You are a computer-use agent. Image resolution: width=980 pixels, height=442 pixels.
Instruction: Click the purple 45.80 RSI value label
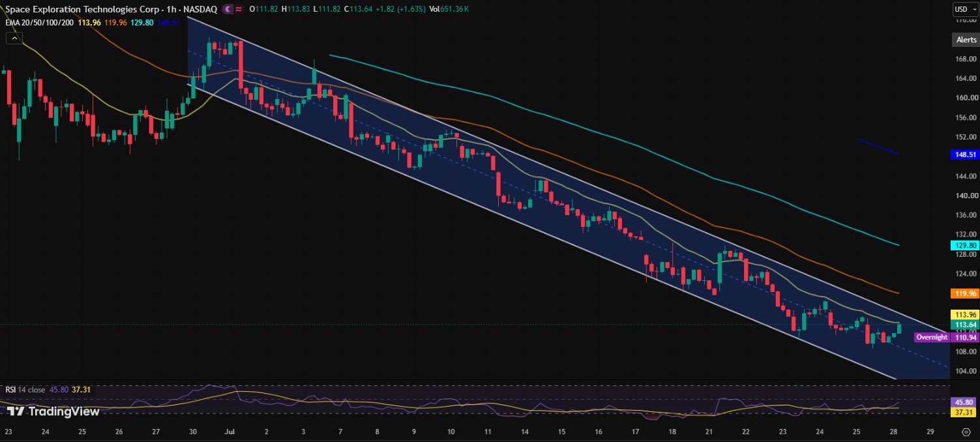click(x=965, y=402)
